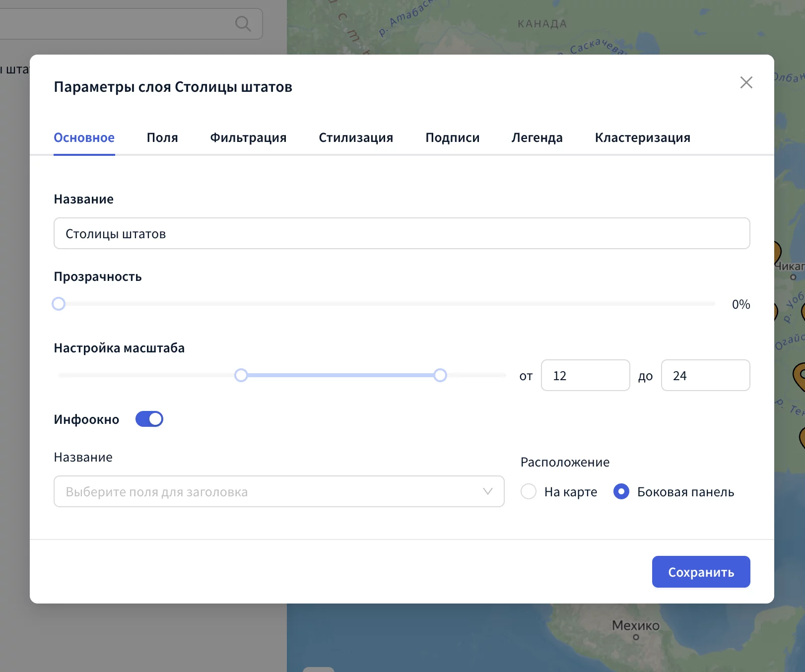The image size is (805, 672).
Task: Click the search magnifier icon
Action: [x=243, y=23]
